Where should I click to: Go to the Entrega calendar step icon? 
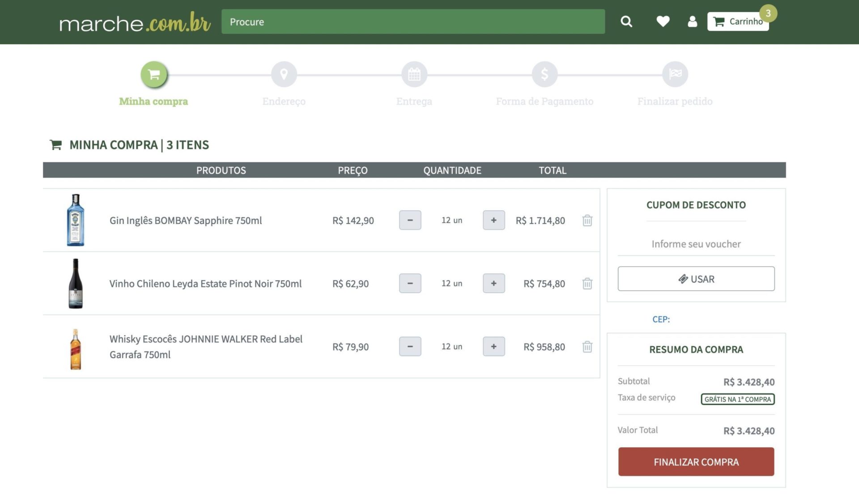414,74
